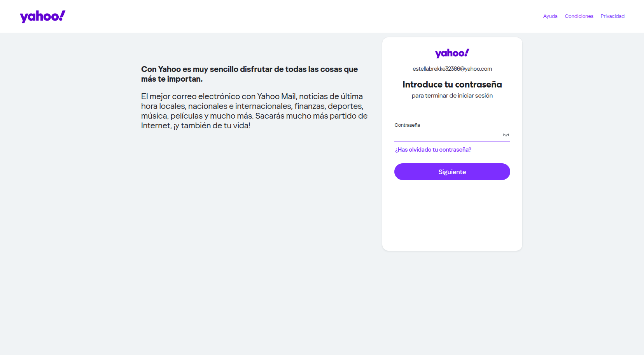Click the Yahoo logo inside the sign-in card

(452, 53)
